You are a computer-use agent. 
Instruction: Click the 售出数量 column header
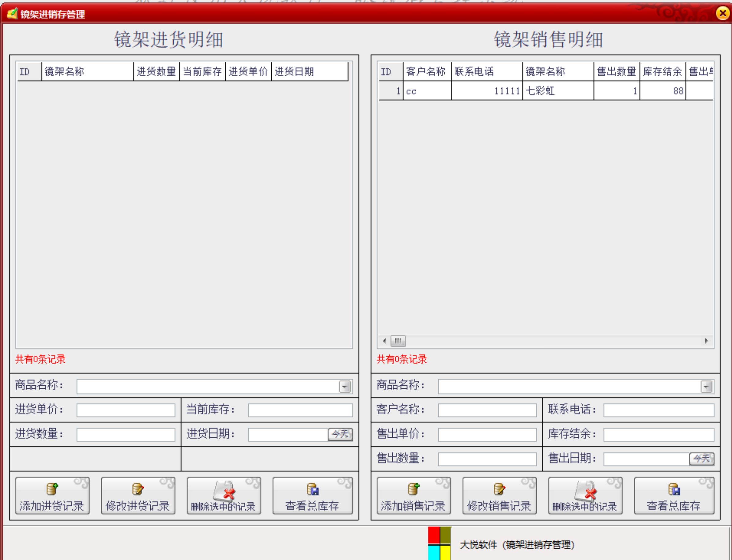[x=617, y=71]
